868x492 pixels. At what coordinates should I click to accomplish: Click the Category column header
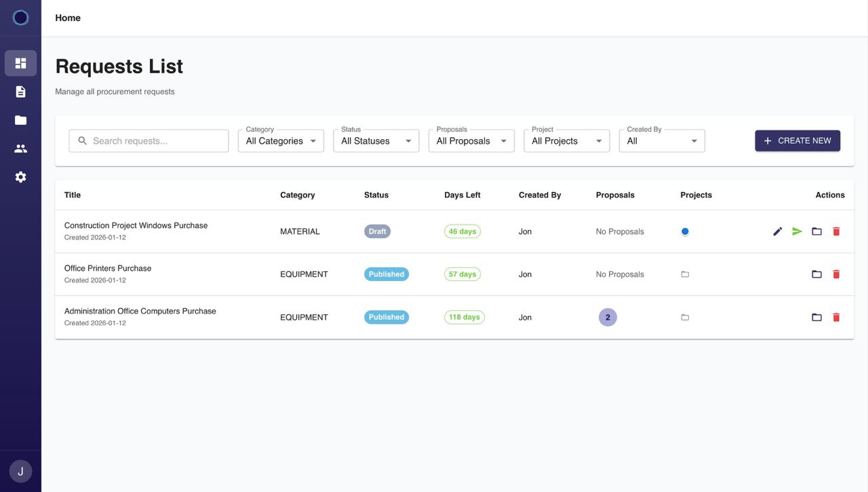298,195
